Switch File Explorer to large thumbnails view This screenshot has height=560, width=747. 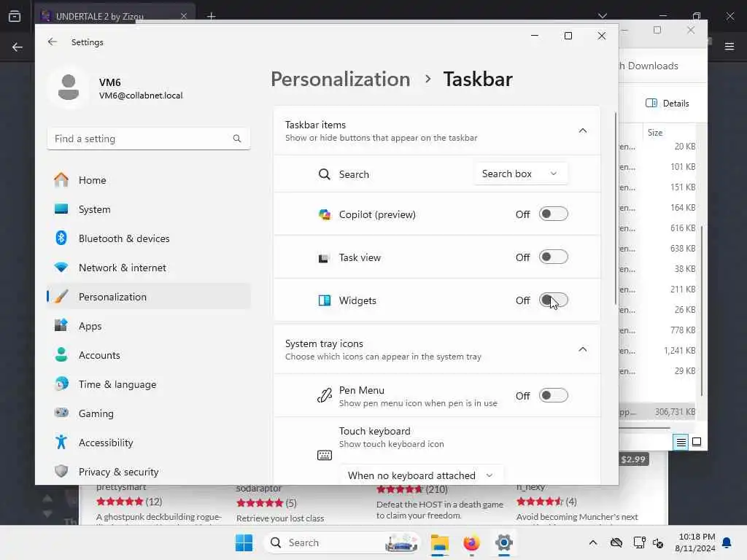(697, 443)
